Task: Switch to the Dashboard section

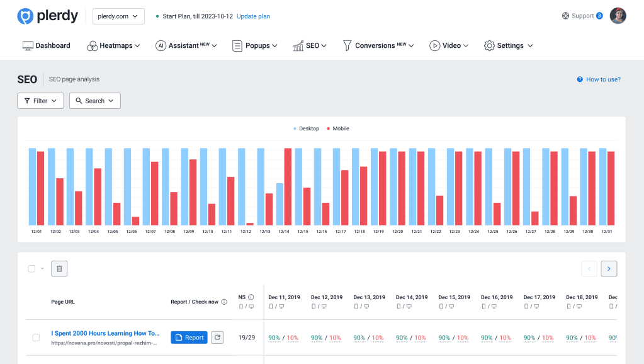Action: (x=46, y=45)
